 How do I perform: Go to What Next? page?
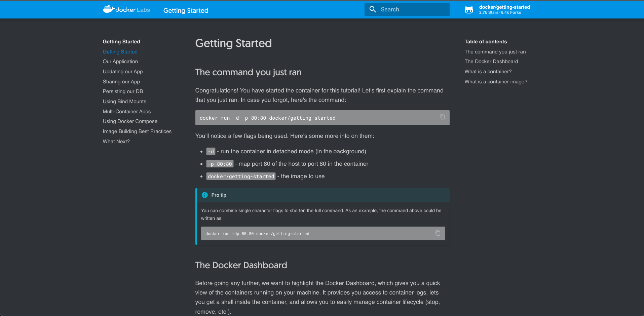pos(116,142)
